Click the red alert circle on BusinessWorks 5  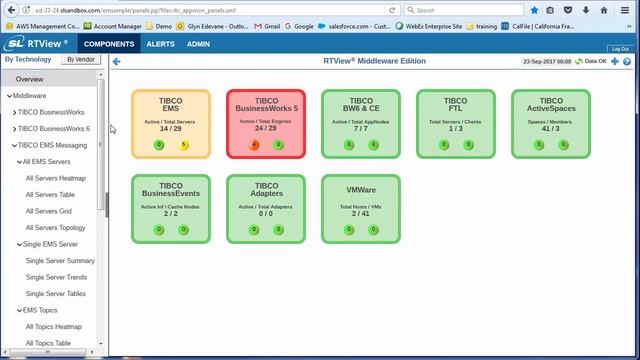254,144
